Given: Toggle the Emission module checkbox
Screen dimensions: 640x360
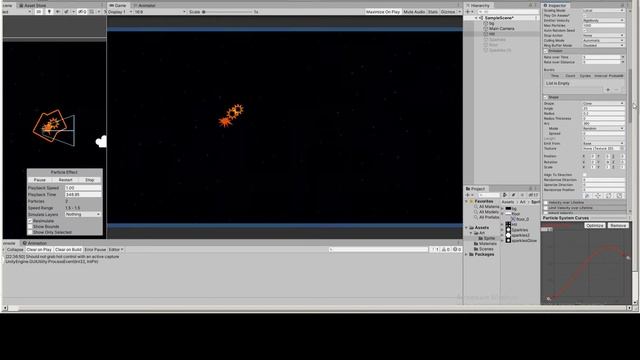Looking at the screenshot, I should 546,51.
